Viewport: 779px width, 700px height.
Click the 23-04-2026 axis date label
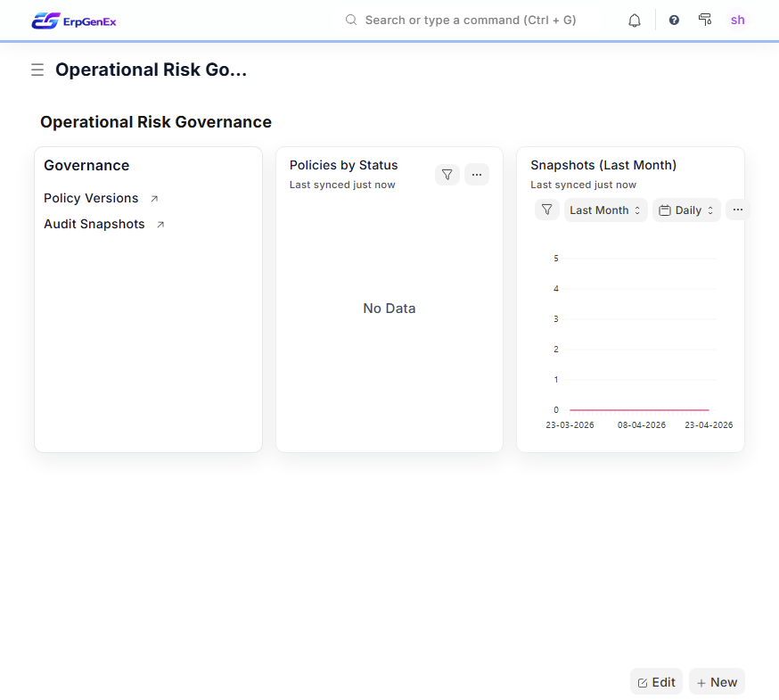point(709,425)
